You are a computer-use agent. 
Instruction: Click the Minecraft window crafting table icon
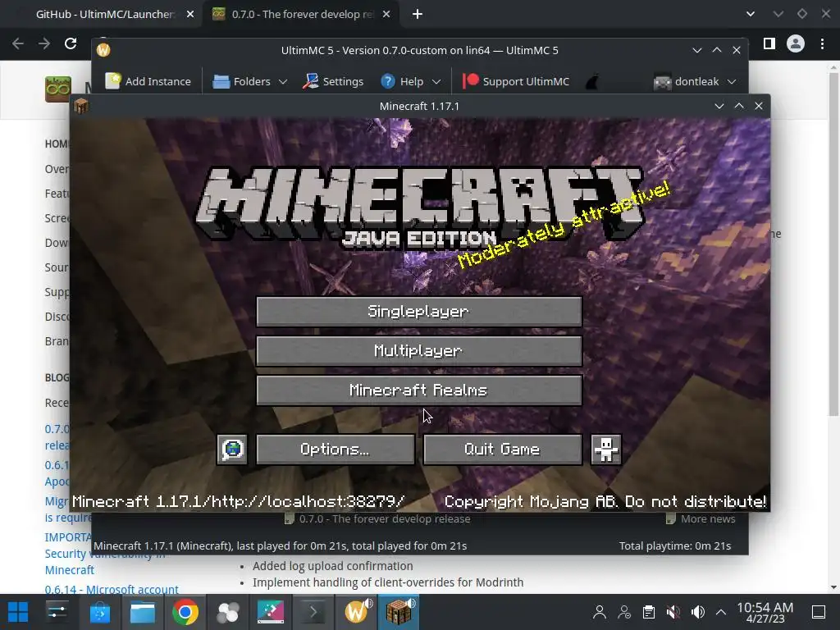coord(81,106)
